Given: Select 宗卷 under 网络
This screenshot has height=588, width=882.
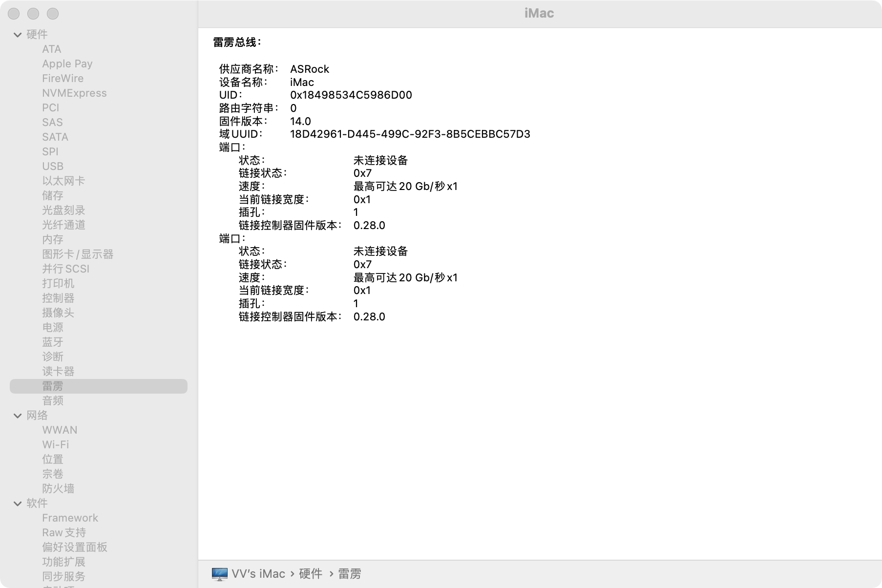Looking at the screenshot, I should coord(53,474).
